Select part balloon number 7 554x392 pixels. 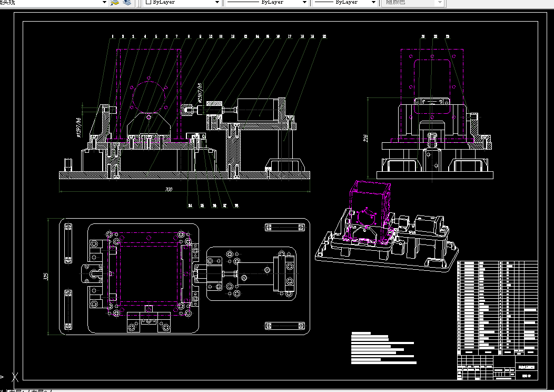point(176,36)
